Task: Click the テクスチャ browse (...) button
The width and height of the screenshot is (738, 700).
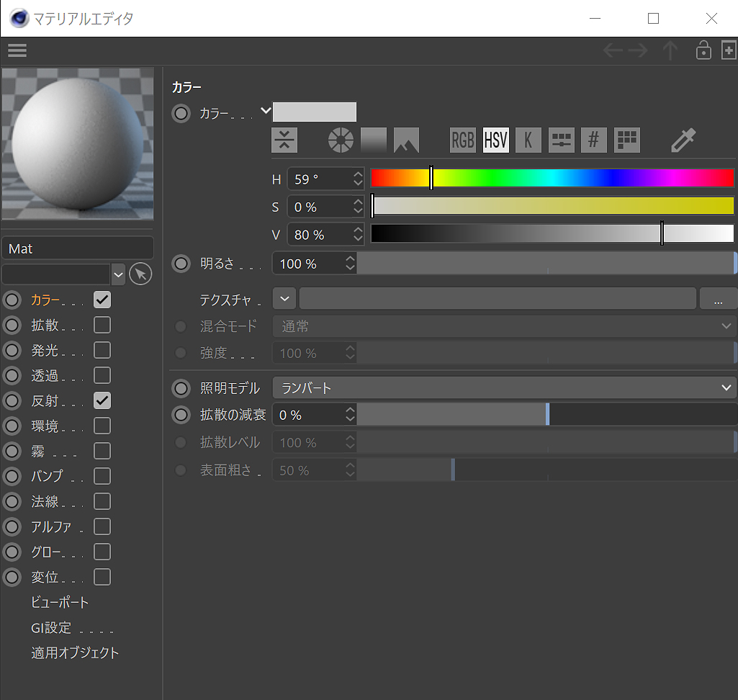Action: pos(718,299)
